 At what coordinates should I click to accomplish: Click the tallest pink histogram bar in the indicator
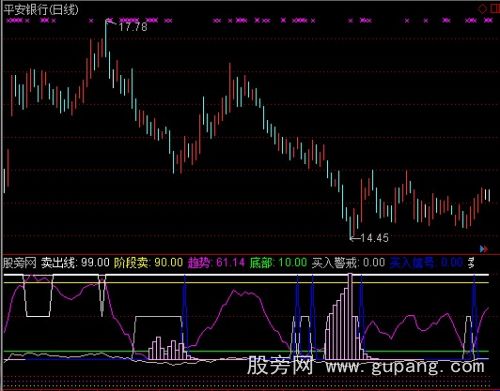tap(350, 317)
